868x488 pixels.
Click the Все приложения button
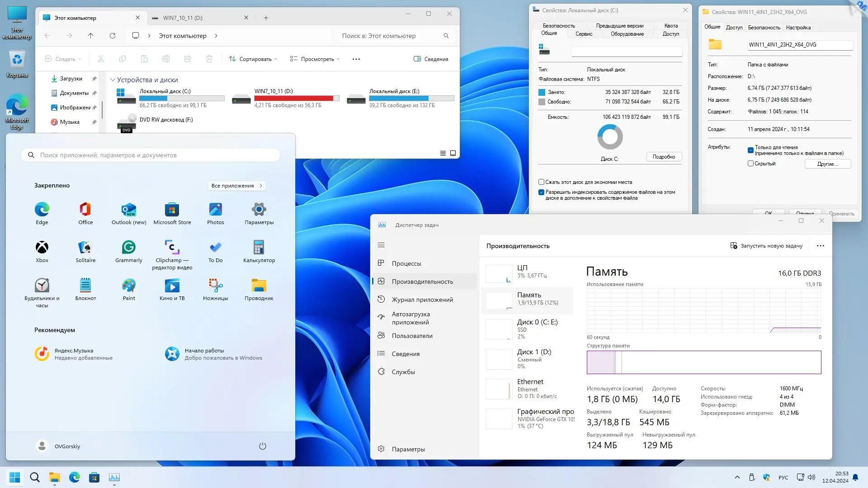[x=236, y=186]
